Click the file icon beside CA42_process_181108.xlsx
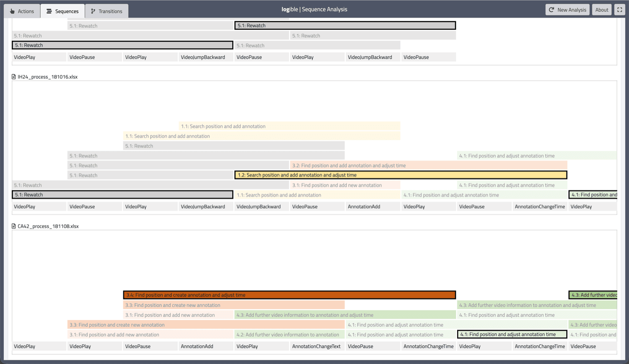The image size is (629, 364). [13, 226]
